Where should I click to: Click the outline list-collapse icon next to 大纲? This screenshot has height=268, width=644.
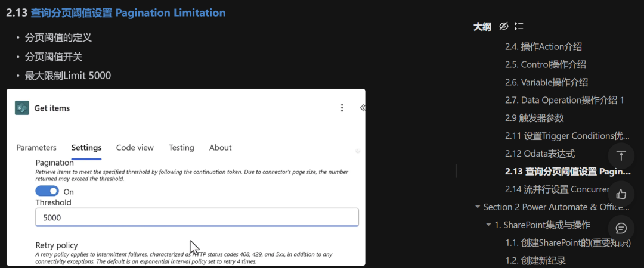tap(519, 27)
